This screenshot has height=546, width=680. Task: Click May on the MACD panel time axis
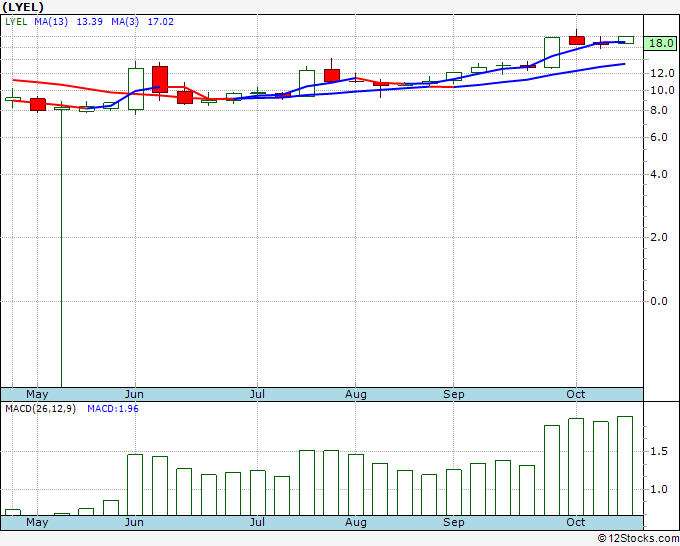37,522
